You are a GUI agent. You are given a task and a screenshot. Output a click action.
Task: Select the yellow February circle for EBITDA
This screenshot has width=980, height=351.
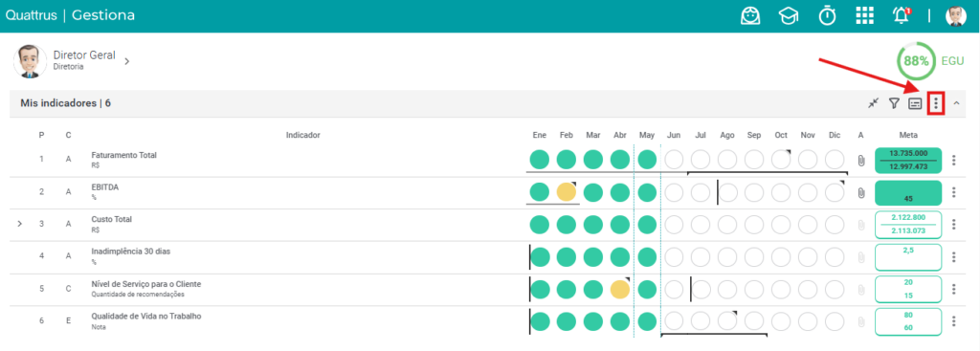tap(567, 191)
